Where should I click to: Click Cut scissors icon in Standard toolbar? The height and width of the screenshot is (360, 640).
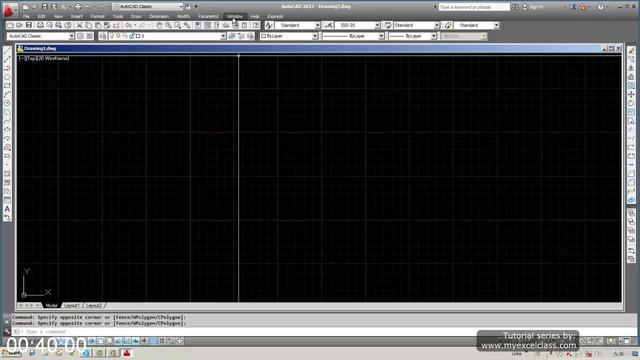80,25
